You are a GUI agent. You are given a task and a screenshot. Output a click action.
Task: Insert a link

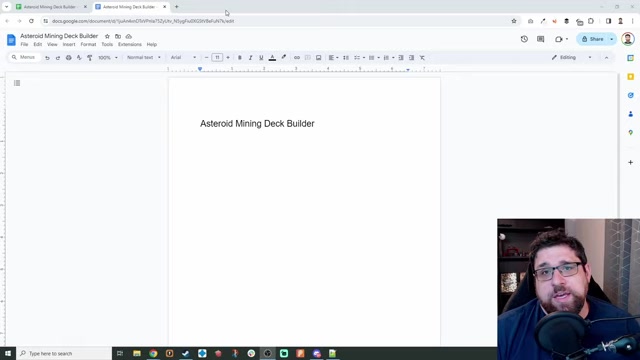coord(297,58)
